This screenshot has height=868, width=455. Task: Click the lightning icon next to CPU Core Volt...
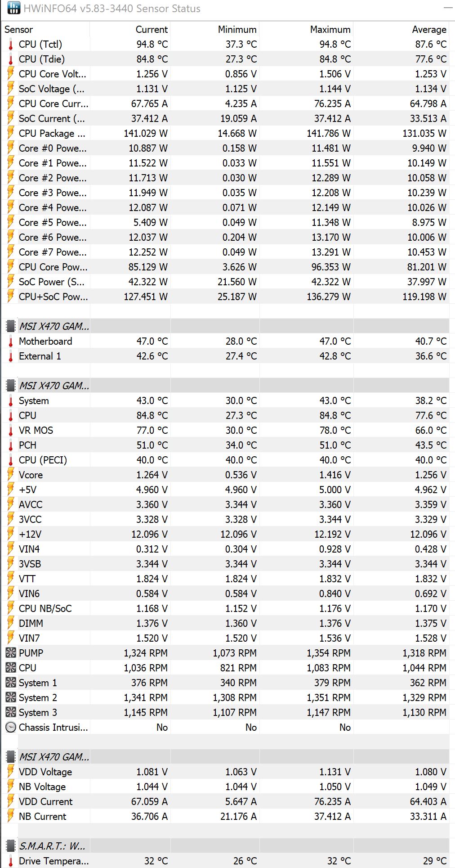tap(11, 74)
